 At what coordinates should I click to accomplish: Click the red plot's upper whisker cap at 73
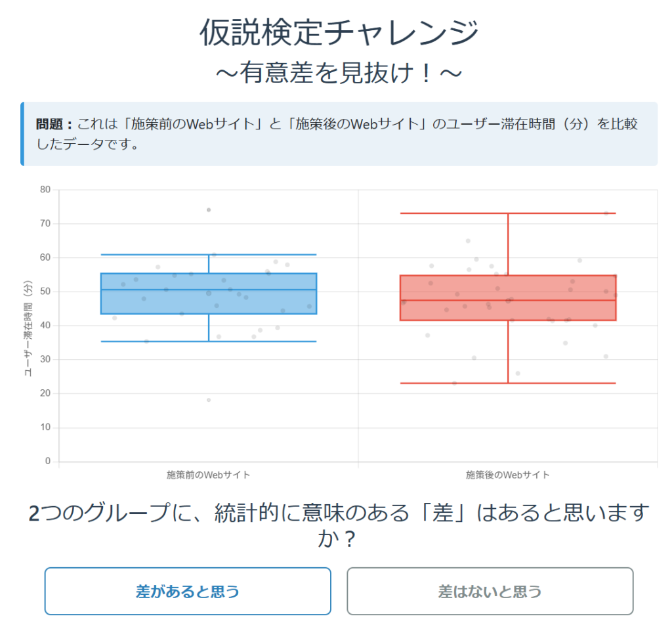(508, 213)
